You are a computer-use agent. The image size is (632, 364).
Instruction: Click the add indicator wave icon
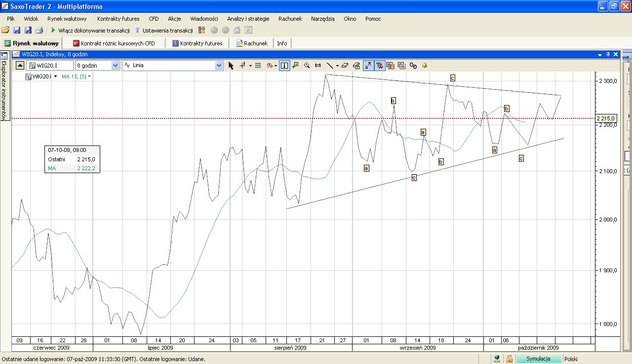[270, 66]
